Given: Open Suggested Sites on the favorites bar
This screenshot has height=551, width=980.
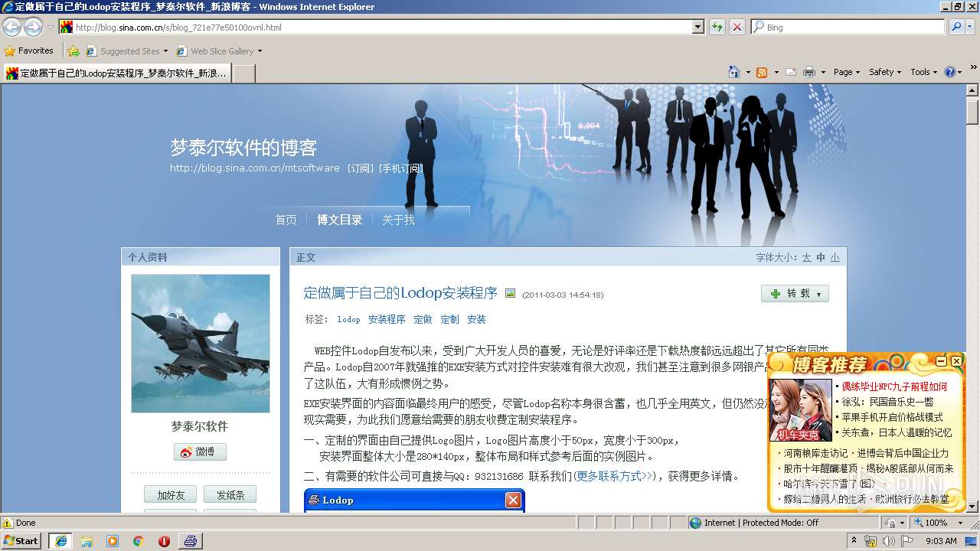Looking at the screenshot, I should (x=126, y=51).
